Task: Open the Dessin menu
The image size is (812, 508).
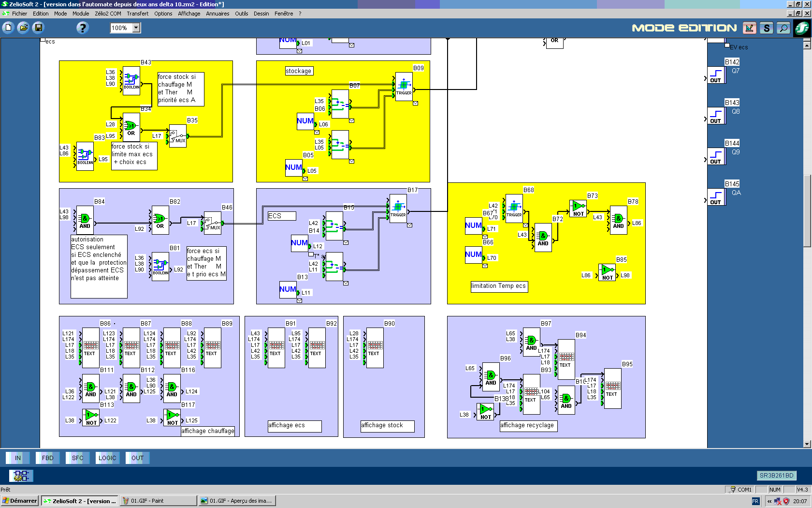Action: [261, 14]
